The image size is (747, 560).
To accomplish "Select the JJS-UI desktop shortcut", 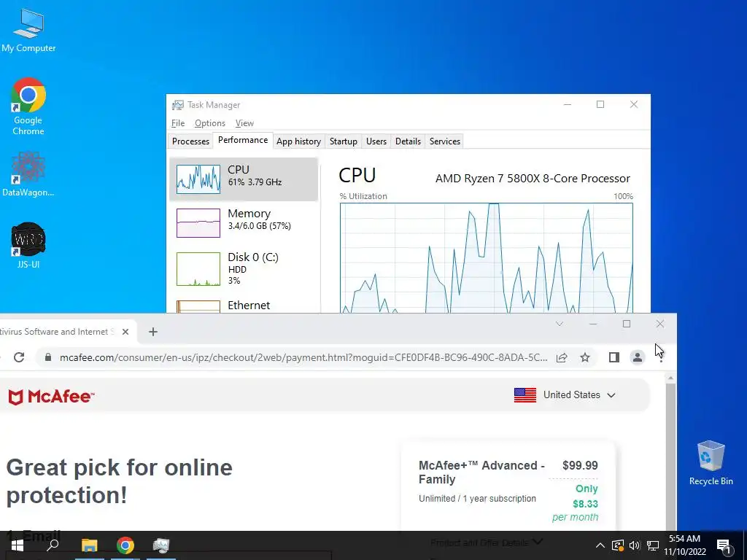I will click(x=28, y=245).
